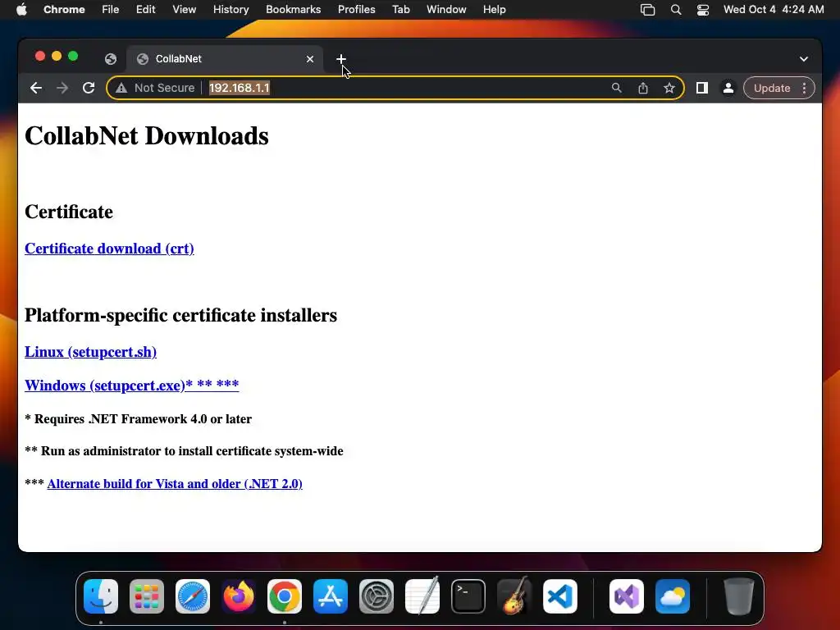Click the green fullscreen window button
This screenshot has width=840, height=630.
click(73, 57)
